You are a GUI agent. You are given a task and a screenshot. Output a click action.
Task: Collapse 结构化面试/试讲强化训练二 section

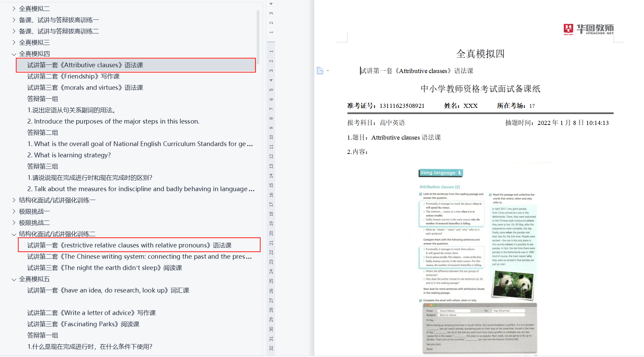[x=14, y=234]
